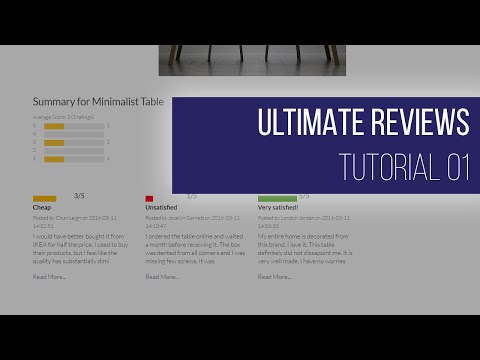
Task: Click the Posted by Chun Leigh line
Action: point(75,222)
